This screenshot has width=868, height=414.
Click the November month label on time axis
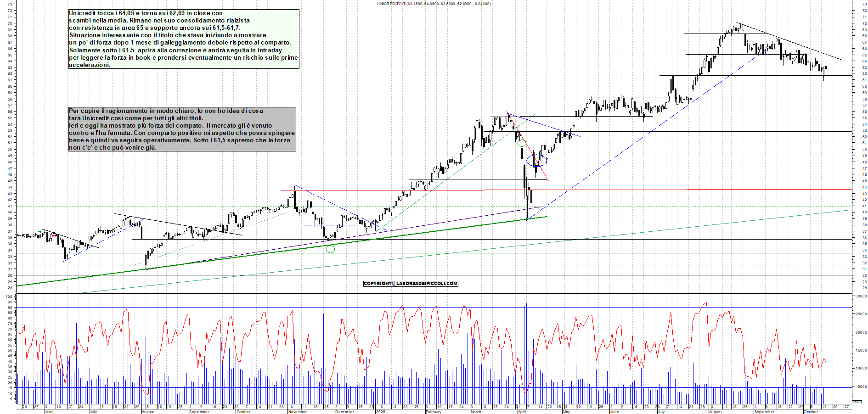point(297,412)
